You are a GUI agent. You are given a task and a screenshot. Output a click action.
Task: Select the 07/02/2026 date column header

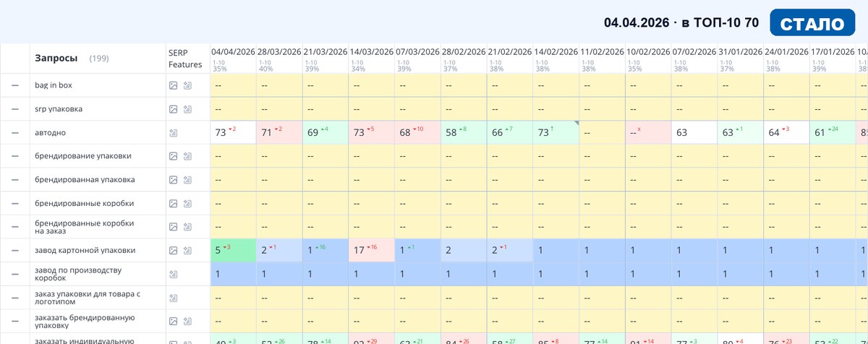point(695,52)
